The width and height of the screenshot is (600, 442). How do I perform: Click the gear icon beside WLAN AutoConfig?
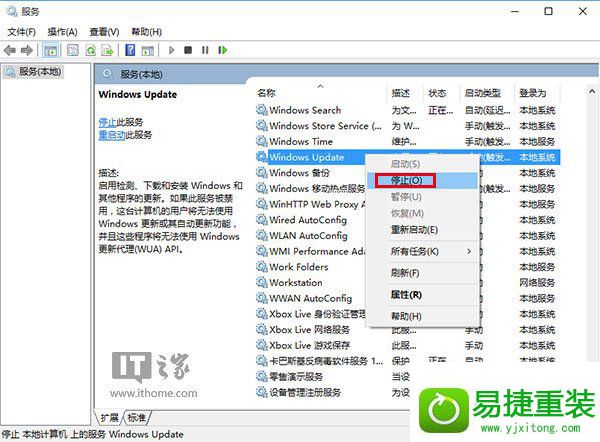click(262, 236)
